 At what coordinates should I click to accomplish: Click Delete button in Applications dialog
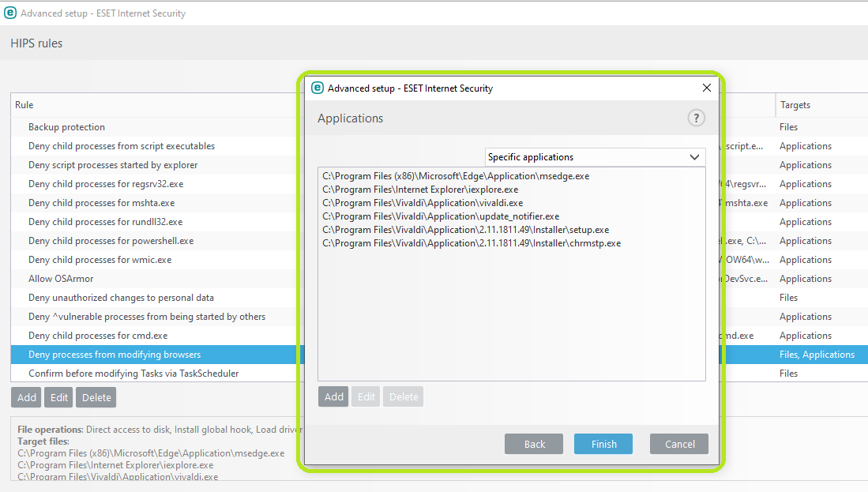coord(404,396)
